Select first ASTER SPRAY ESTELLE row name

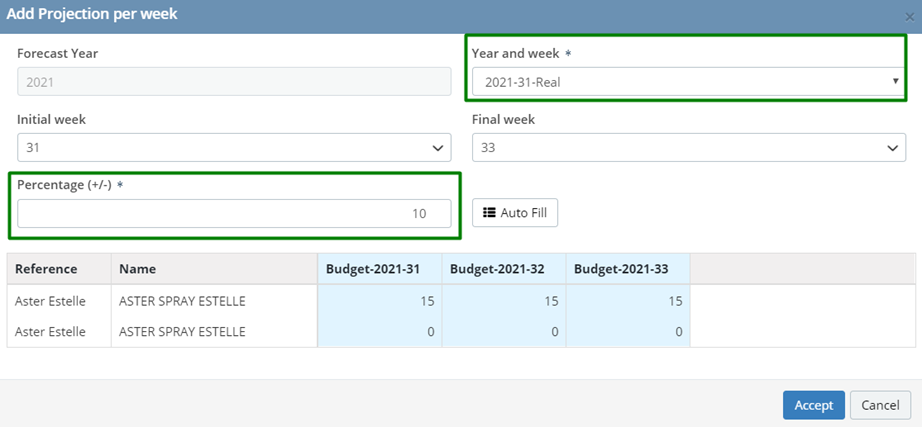(x=182, y=301)
